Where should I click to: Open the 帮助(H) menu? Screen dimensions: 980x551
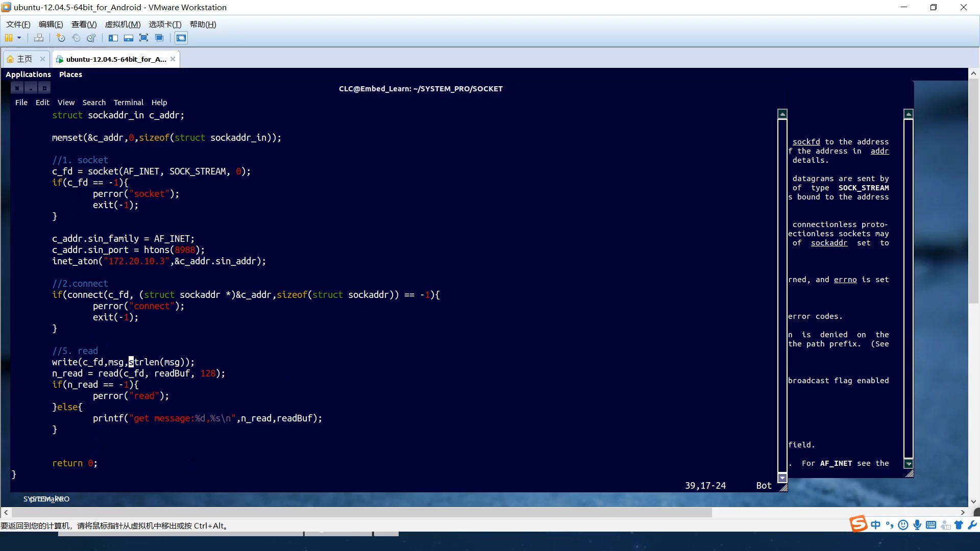click(203, 24)
